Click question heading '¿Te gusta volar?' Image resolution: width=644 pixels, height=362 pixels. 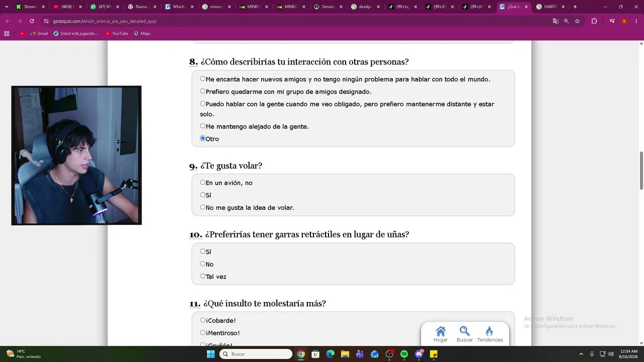point(231,166)
